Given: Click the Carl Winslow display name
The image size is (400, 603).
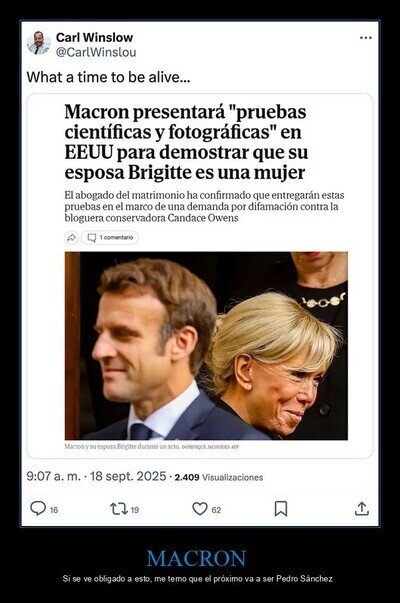Looking at the screenshot, I should (x=94, y=37).
